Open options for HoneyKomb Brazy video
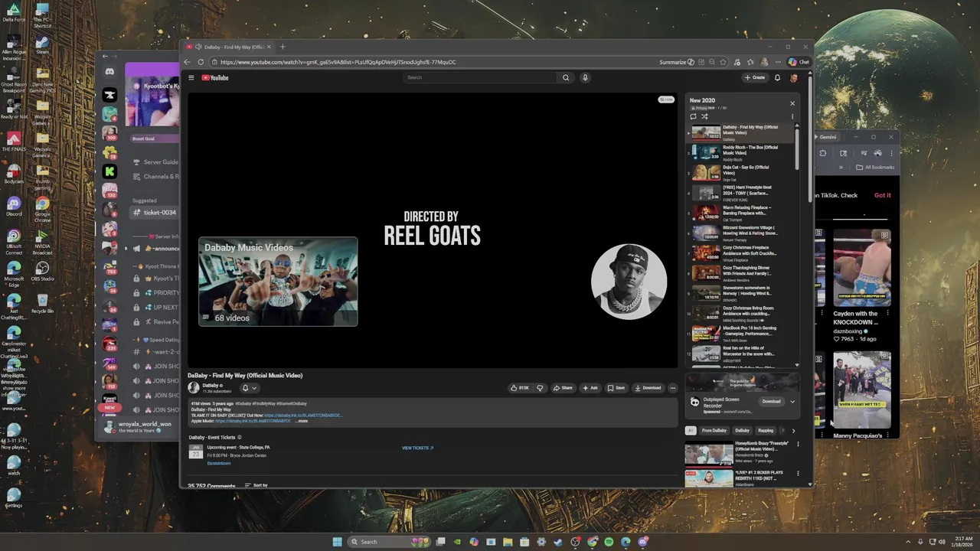Viewport: 980px width, 551px height. click(798, 444)
